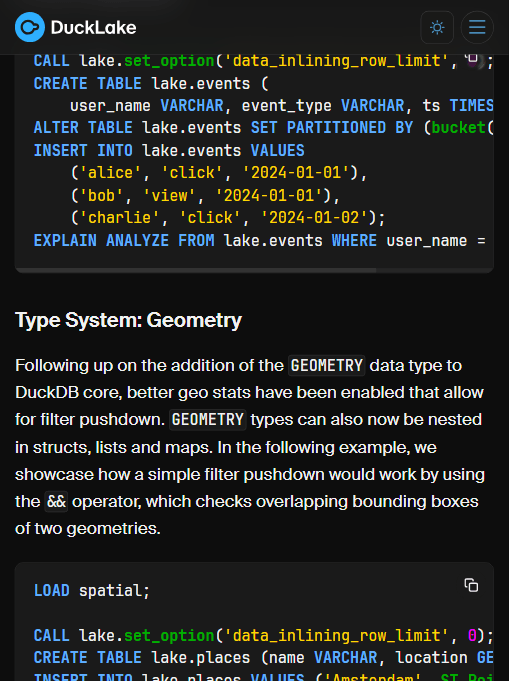Click the 'charlie' value row in code
This screenshot has height=681, width=509.
228,218
